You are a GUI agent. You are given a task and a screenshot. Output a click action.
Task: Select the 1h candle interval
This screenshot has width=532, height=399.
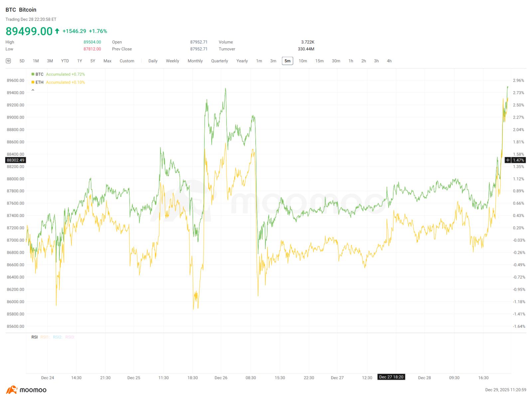tap(350, 61)
